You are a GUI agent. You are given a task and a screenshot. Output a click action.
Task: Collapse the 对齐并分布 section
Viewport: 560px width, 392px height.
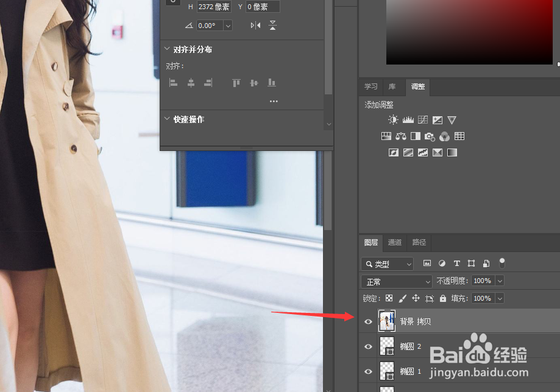[167, 49]
